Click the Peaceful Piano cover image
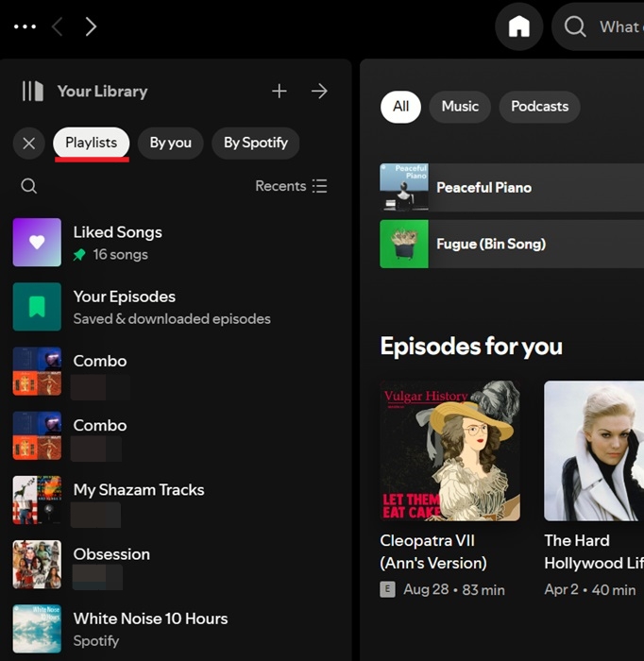 [404, 187]
